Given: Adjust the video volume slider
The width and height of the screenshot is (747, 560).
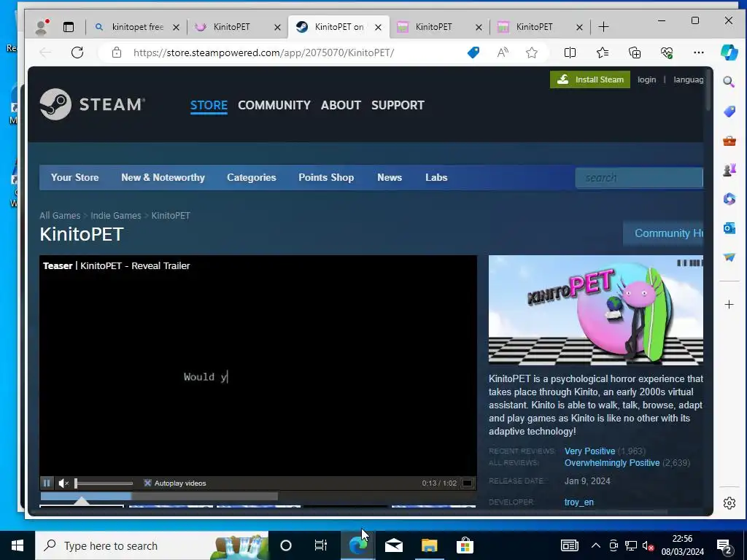Looking at the screenshot, I should click(x=104, y=483).
